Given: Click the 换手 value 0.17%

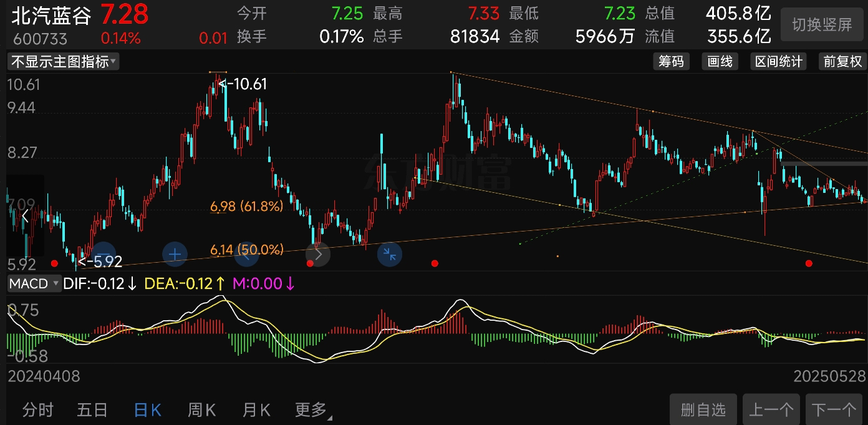Looking at the screenshot, I should point(341,36).
